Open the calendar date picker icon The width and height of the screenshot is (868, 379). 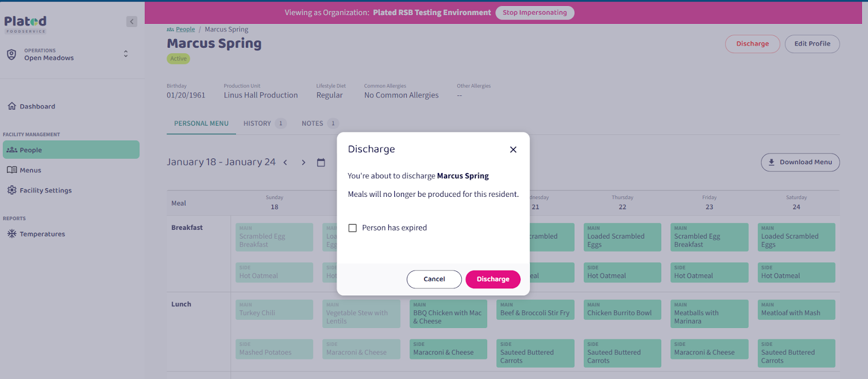pyautogui.click(x=321, y=163)
